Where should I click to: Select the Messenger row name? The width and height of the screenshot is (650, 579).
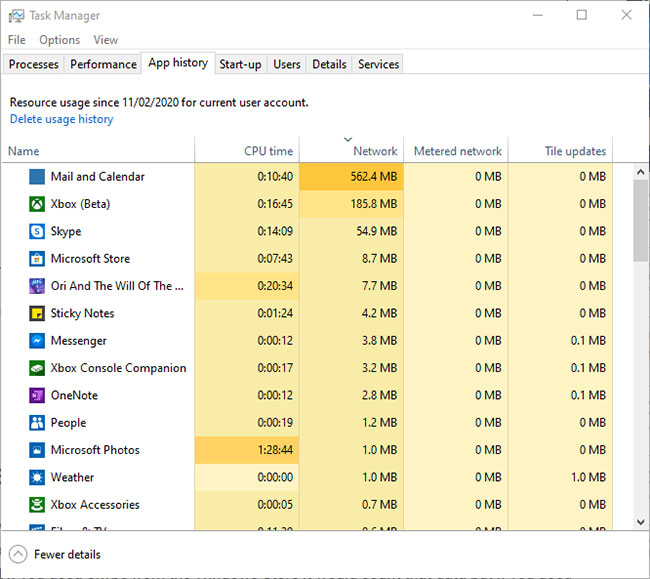click(x=79, y=341)
